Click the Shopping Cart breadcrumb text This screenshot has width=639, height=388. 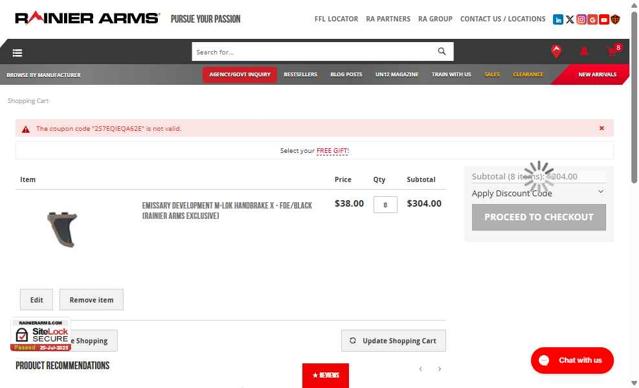pyautogui.click(x=28, y=101)
